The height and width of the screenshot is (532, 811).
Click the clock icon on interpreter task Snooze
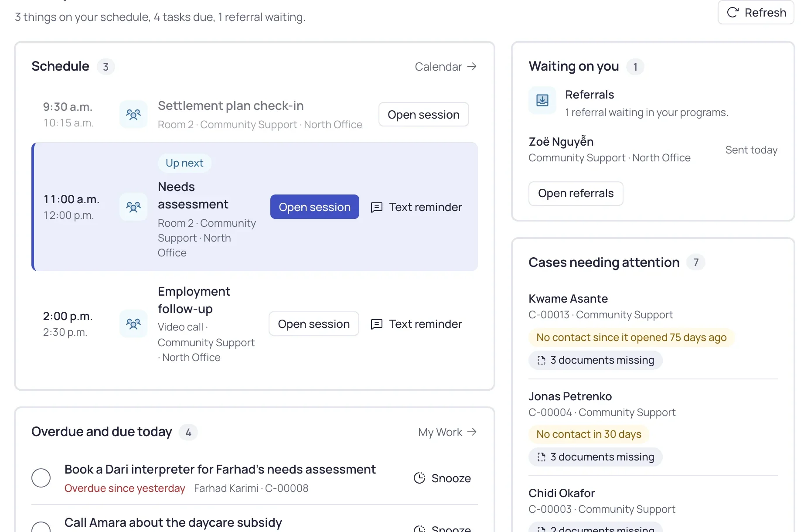pyautogui.click(x=419, y=478)
